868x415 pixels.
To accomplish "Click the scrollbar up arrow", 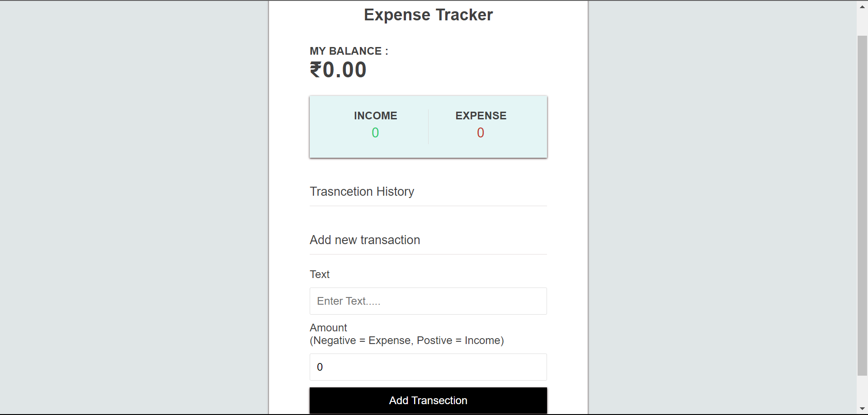I will click(861, 6).
